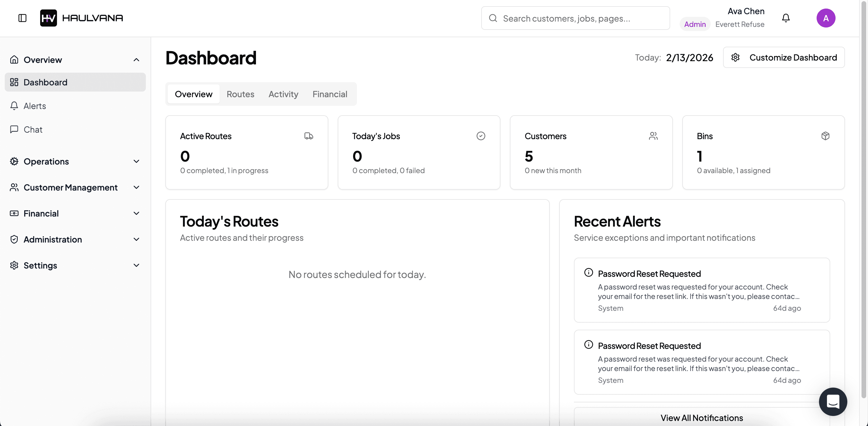This screenshot has height=426, width=868.
Task: Click View All Notifications
Action: click(x=702, y=417)
